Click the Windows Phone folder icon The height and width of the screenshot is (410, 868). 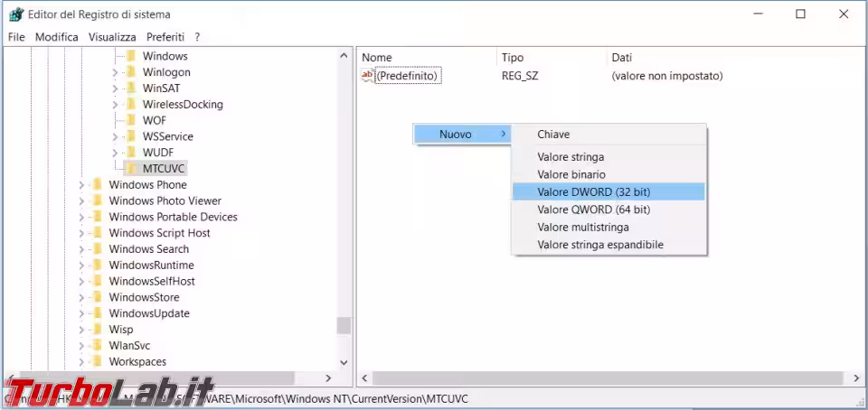[x=98, y=184]
